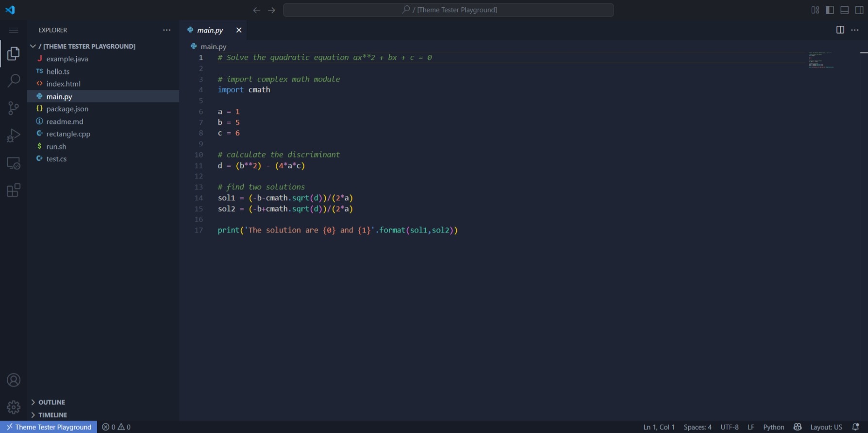Select language mode Python in status bar
Viewport: 868px width, 433px height.
(774, 427)
